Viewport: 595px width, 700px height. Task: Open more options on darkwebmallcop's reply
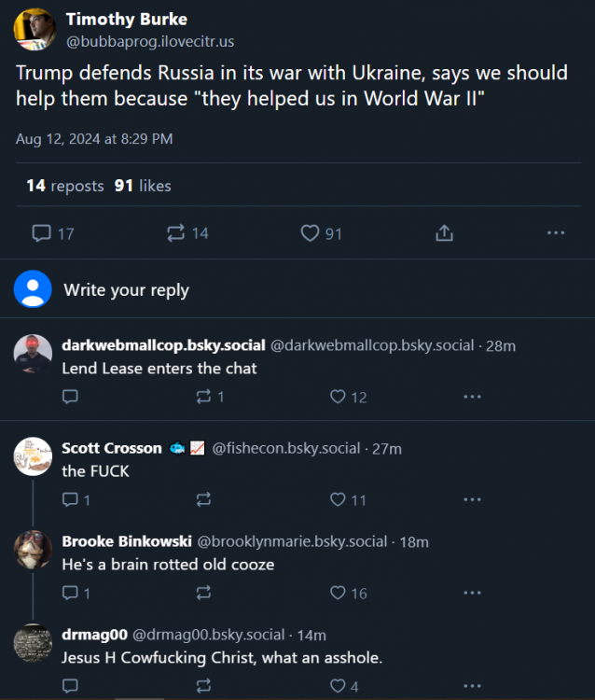pyautogui.click(x=472, y=397)
